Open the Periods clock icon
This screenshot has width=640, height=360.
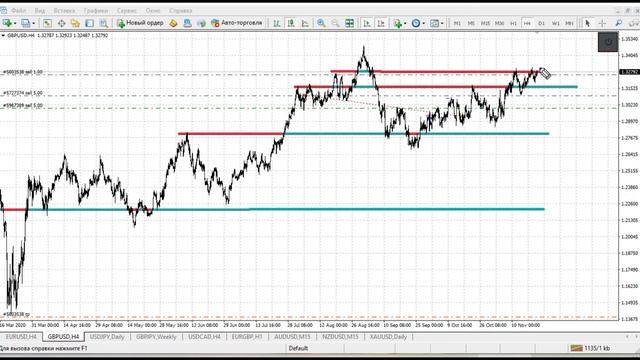tap(416, 23)
